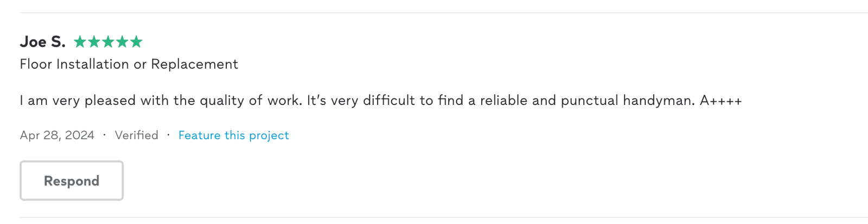
Task: Click the Verified status label
Action: (136, 135)
